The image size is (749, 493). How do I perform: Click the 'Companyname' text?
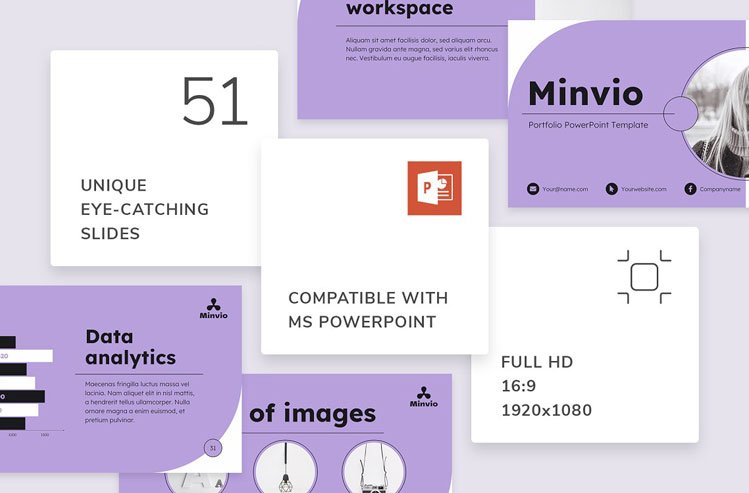[720, 189]
